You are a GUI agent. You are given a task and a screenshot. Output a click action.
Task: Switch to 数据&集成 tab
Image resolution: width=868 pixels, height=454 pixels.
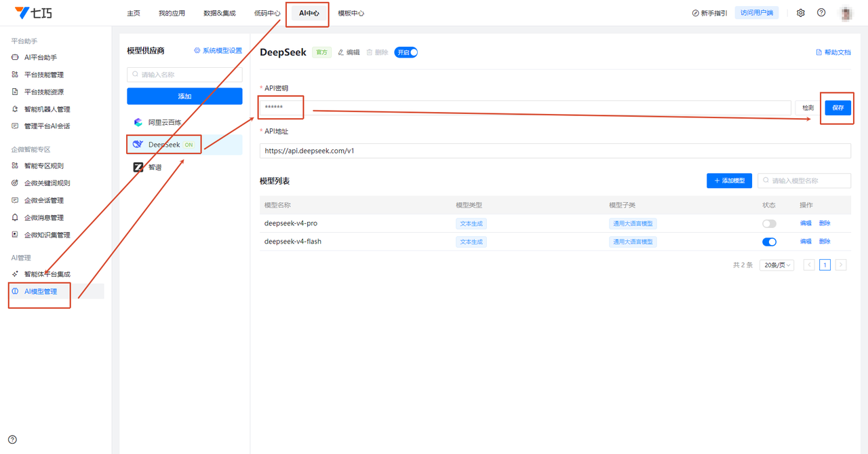coord(220,13)
